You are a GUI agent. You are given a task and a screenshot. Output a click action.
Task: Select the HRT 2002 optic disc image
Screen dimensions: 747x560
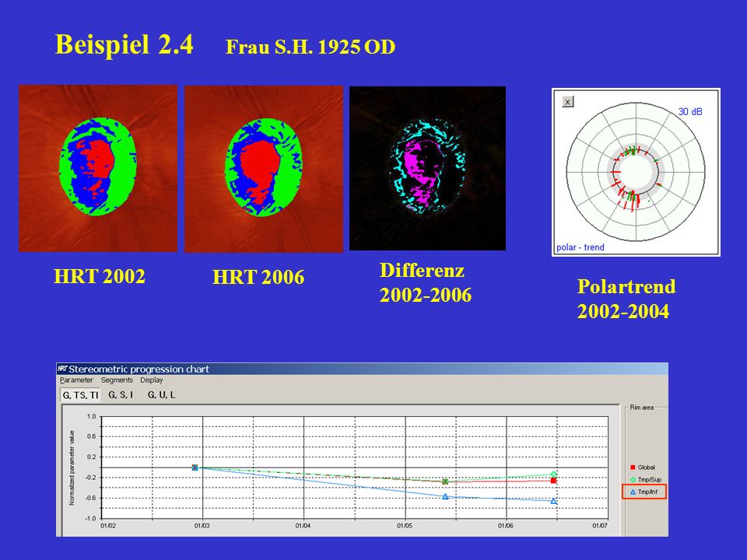[98, 168]
